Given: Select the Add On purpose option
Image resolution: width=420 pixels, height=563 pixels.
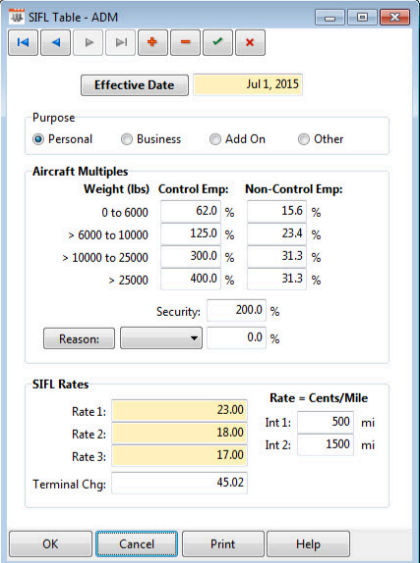Looking at the screenshot, I should (x=215, y=139).
